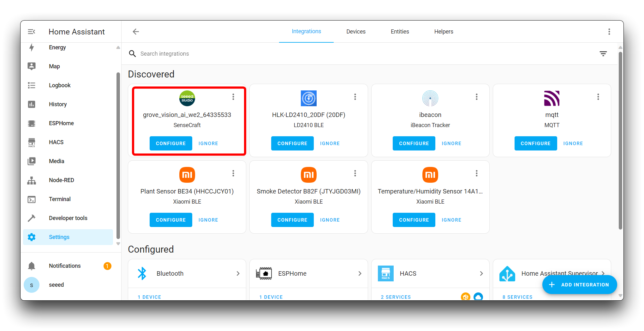Click the Plant Sensor Xiaomi logo
644x331 pixels.
point(187,175)
